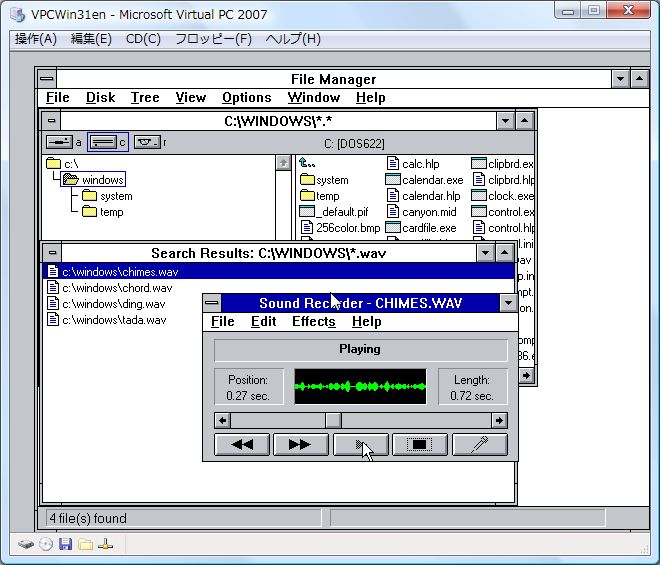Click the Sound Recorder position slider thumb
The height and width of the screenshot is (565, 660).
click(333, 420)
